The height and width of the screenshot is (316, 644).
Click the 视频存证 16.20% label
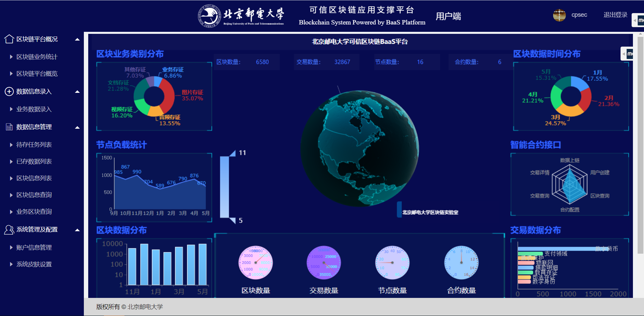(x=122, y=113)
